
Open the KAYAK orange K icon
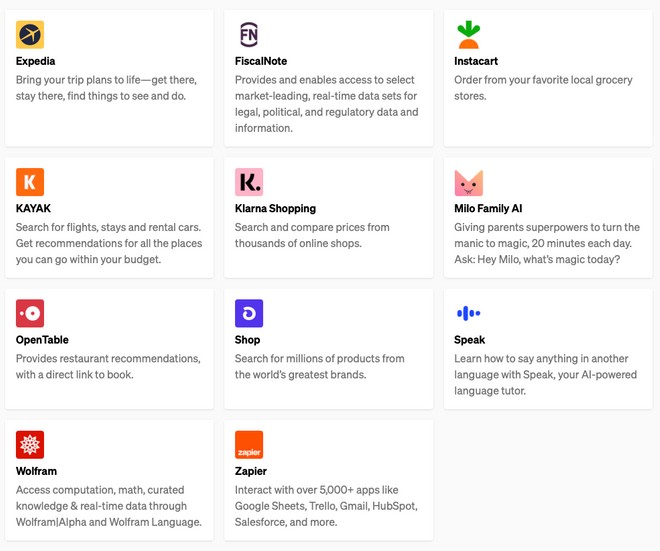[x=30, y=182]
